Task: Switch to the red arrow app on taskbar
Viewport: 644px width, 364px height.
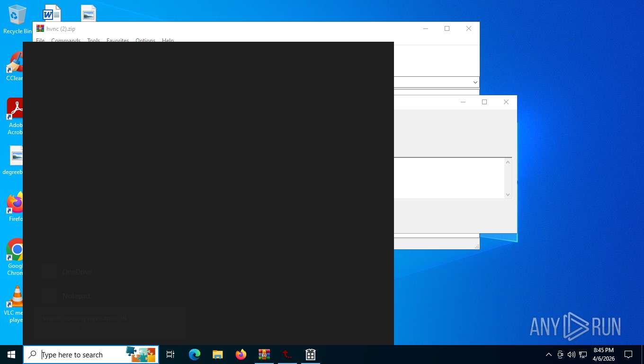Action: (x=287, y=355)
